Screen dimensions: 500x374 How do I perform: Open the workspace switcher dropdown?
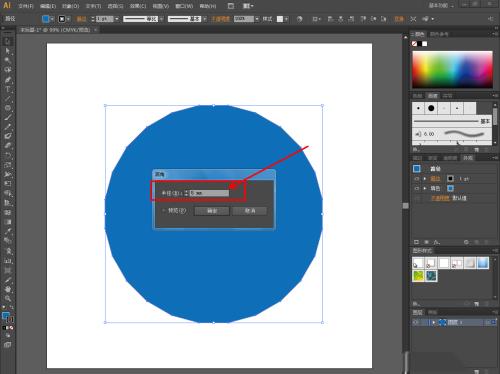[x=441, y=6]
